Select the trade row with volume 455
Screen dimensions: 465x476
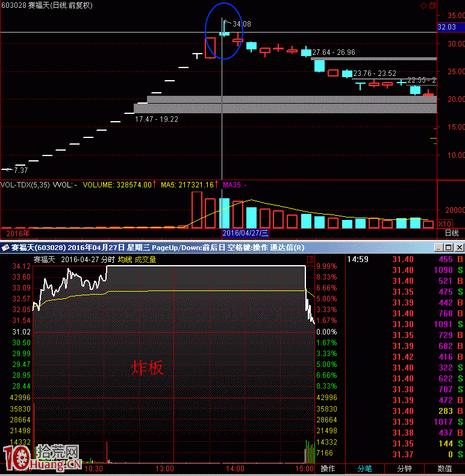tap(405, 259)
